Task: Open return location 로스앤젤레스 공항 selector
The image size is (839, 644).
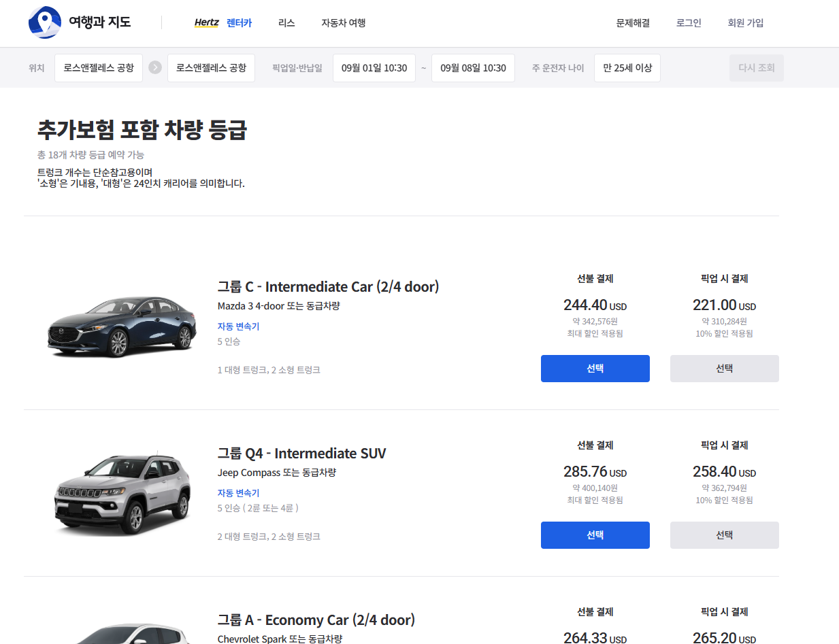Action: pyautogui.click(x=211, y=68)
